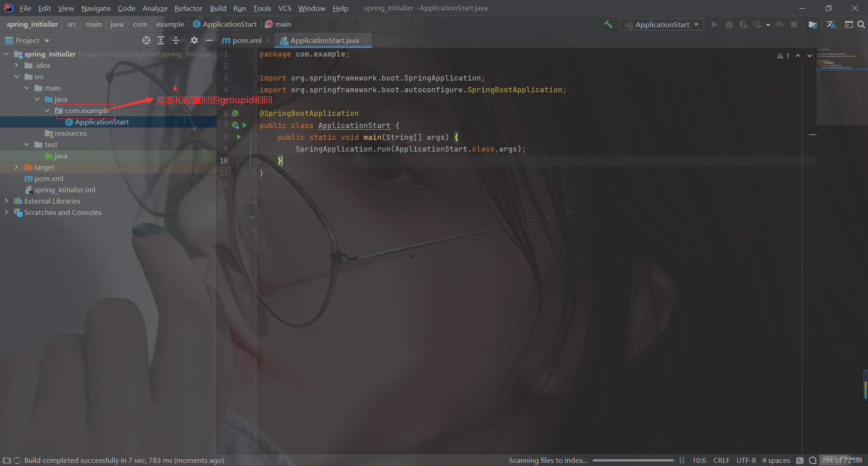Start debugging with the bug icon
Image resolution: width=868 pixels, height=466 pixels.
click(x=729, y=24)
